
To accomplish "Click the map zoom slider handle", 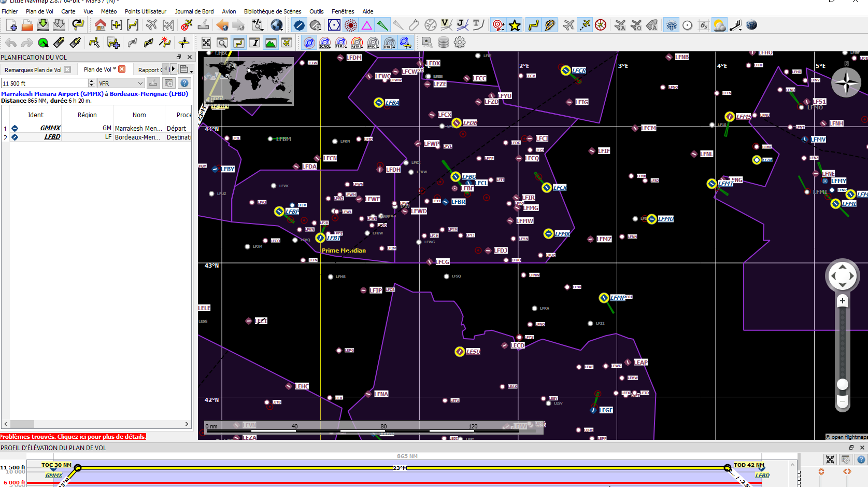I will coord(843,384).
